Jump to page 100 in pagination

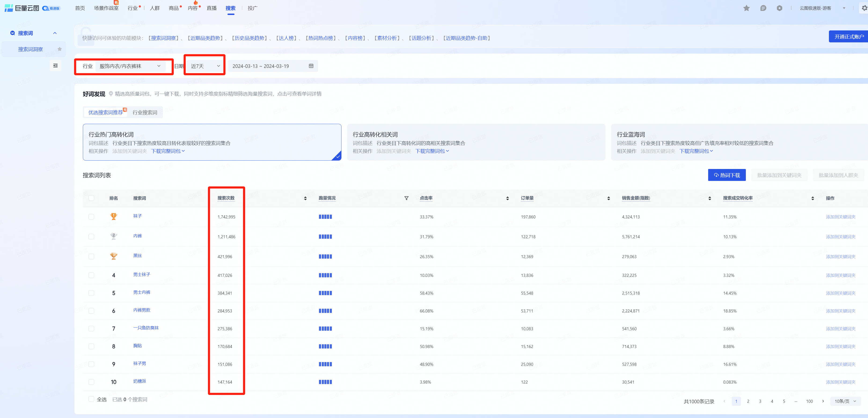coord(809,401)
